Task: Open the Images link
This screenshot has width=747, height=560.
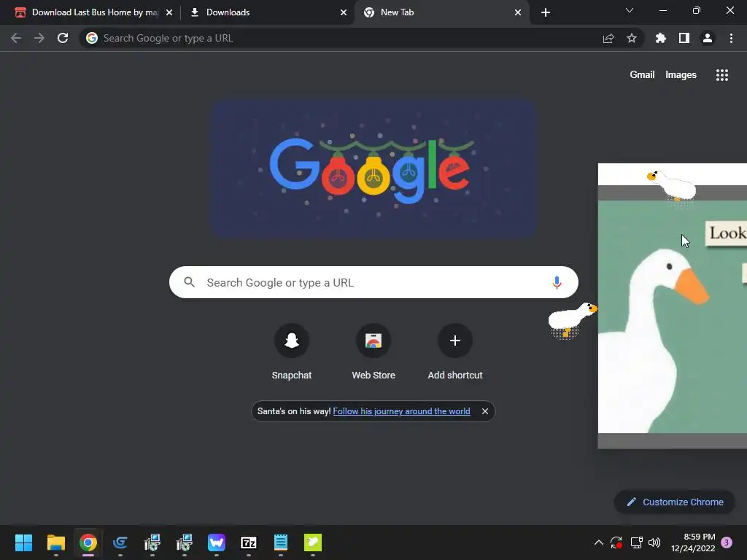Action: tap(681, 75)
